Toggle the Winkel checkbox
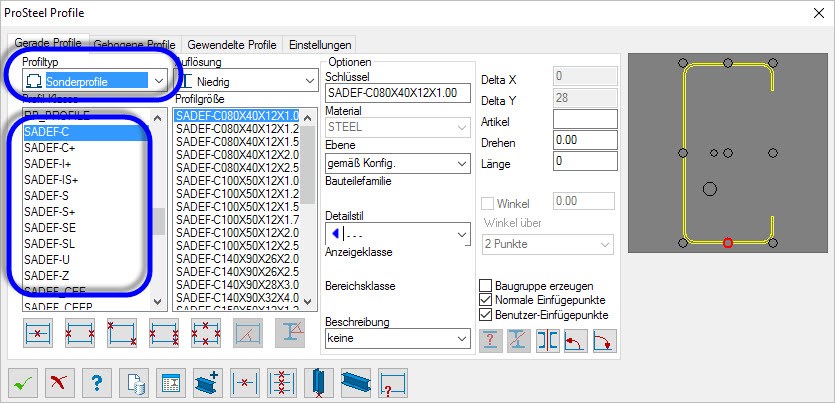The width and height of the screenshot is (835, 403). pos(487,203)
